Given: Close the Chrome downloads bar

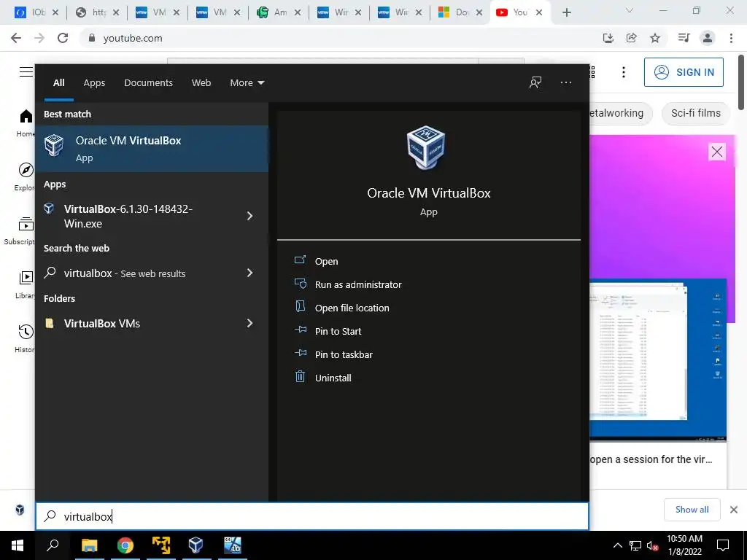Looking at the screenshot, I should point(734,510).
